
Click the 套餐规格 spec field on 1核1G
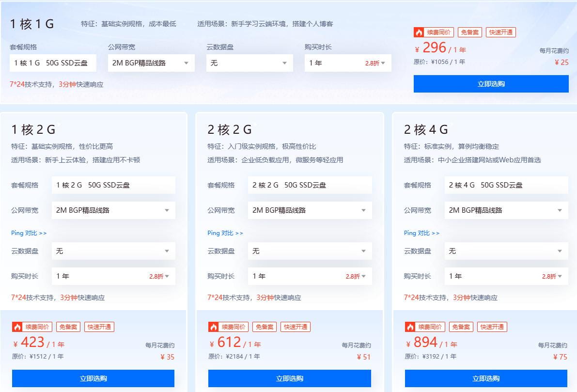click(53, 63)
